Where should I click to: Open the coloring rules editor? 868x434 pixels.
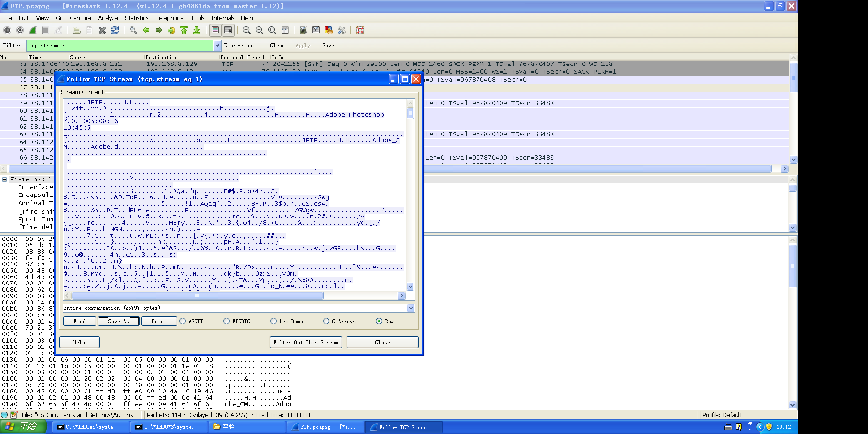pos(329,30)
